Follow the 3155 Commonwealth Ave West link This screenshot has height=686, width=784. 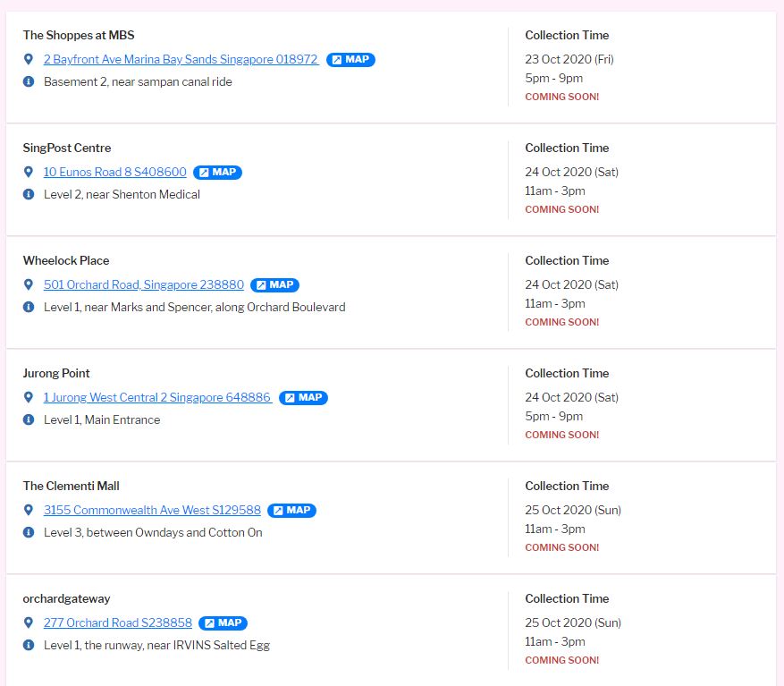(152, 511)
